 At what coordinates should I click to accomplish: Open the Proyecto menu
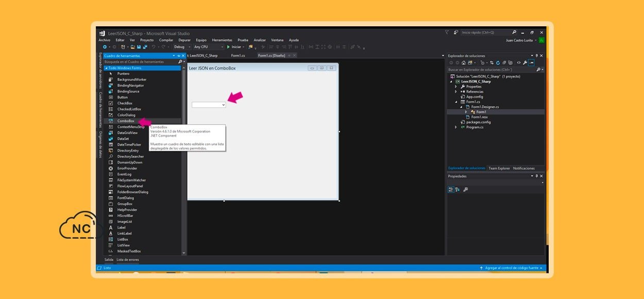pos(147,40)
